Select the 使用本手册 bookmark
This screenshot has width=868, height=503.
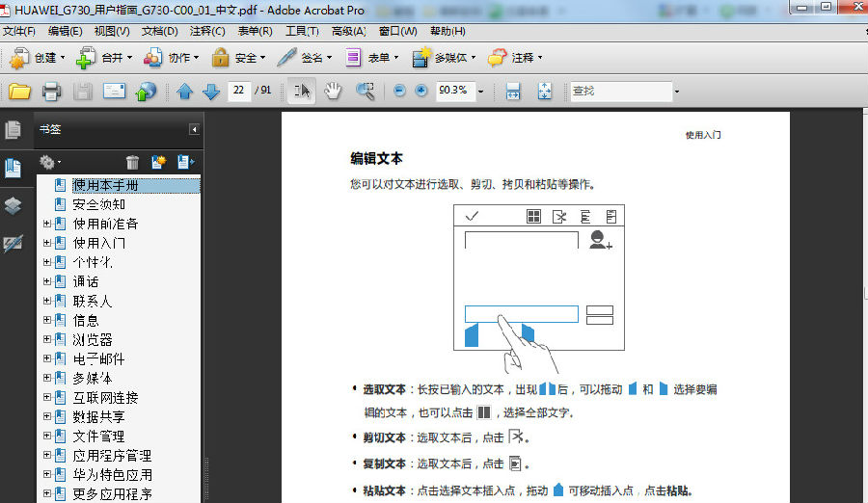pyautogui.click(x=106, y=185)
